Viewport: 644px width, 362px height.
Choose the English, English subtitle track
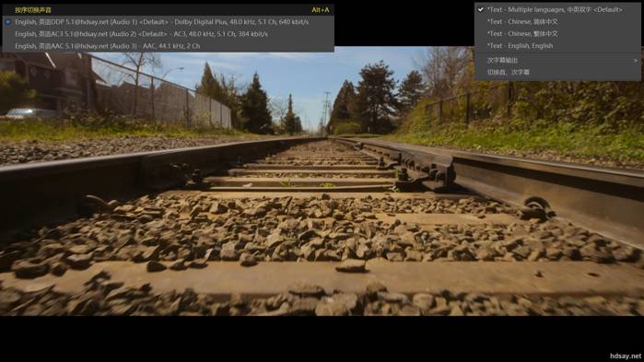pos(557,45)
